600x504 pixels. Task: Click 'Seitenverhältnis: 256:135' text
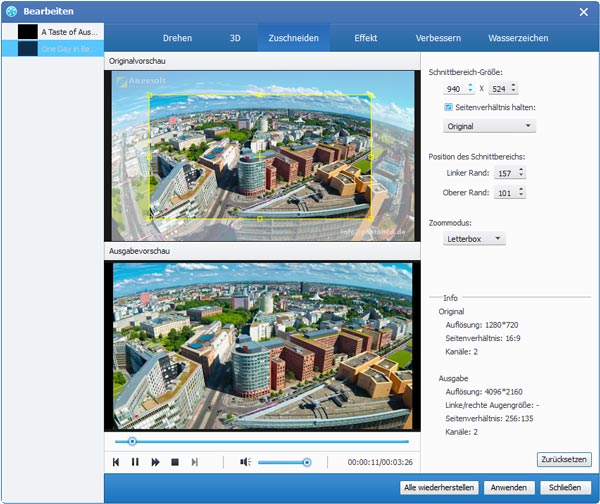489,418
